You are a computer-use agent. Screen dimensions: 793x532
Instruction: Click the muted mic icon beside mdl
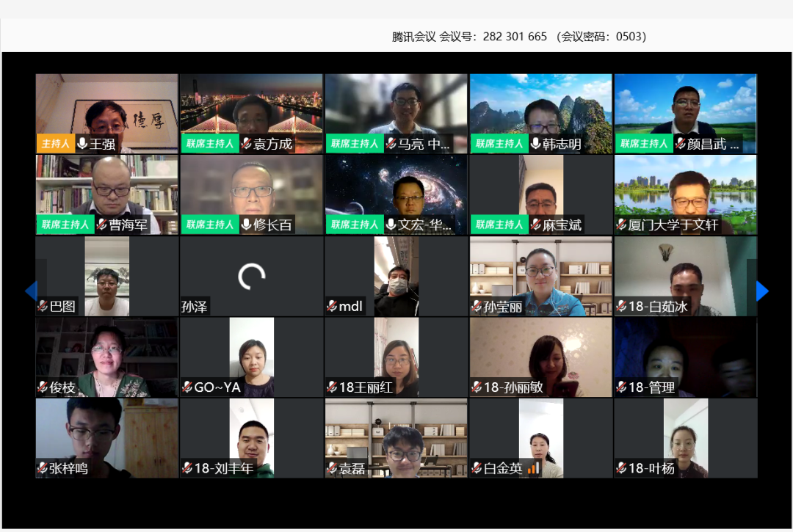point(332,306)
